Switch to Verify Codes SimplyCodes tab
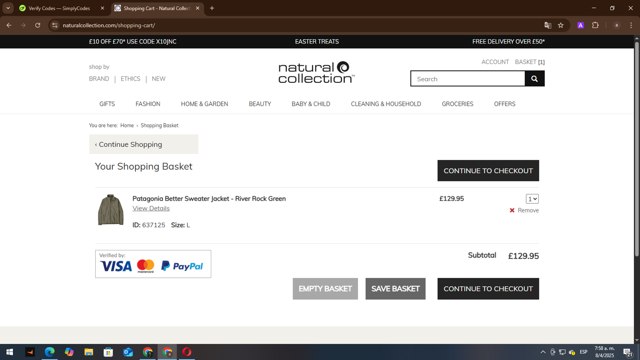 60,8
